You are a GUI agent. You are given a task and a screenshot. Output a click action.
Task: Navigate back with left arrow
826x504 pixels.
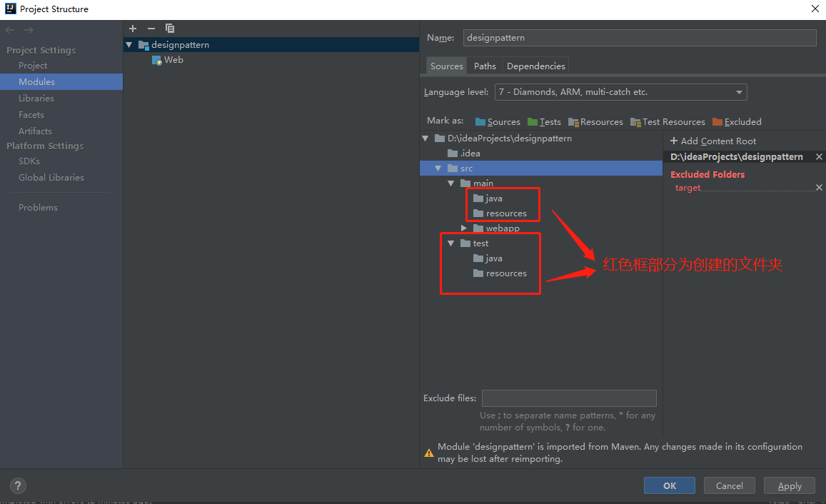(9, 30)
